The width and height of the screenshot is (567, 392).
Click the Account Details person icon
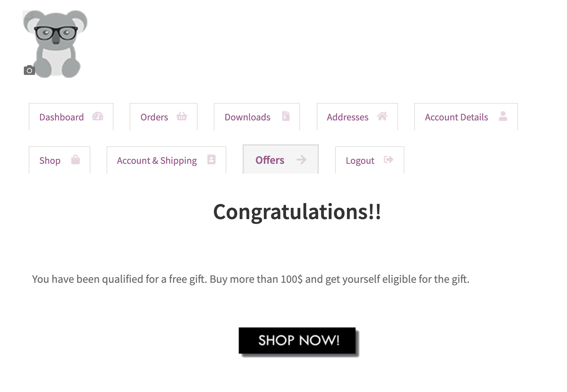click(x=503, y=116)
